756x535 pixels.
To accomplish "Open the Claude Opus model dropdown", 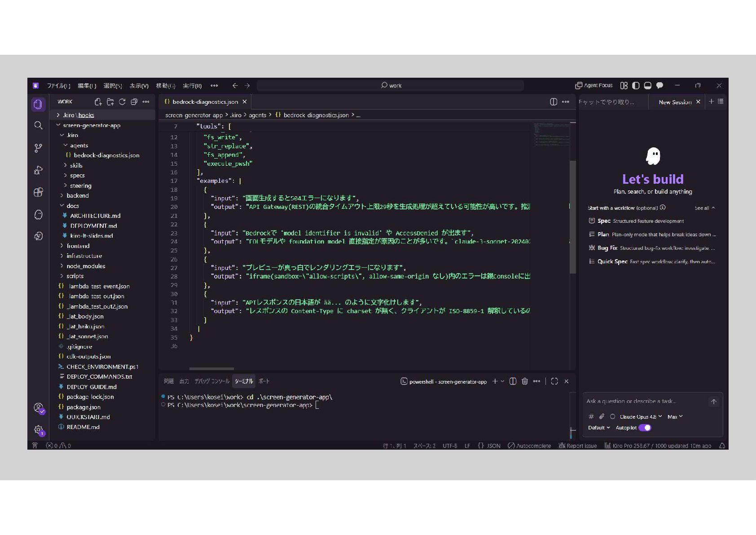I will coord(641,417).
